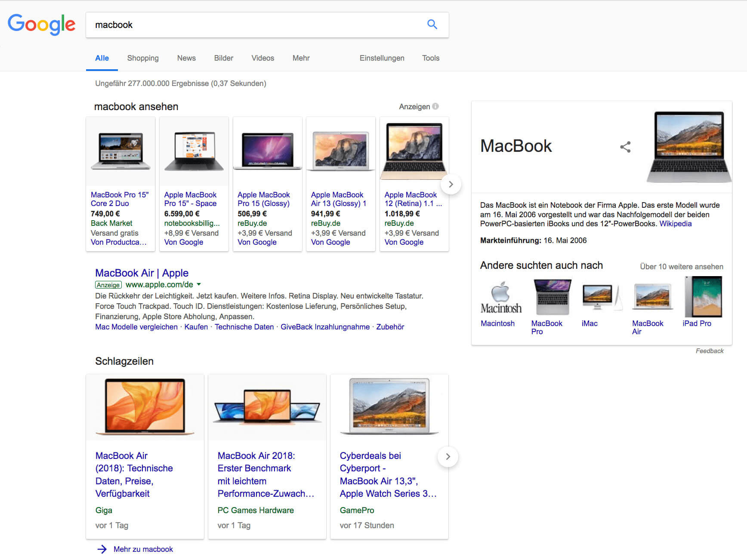Open Giga MacBook Air (2018) headline
747x560 pixels.
[x=134, y=474]
